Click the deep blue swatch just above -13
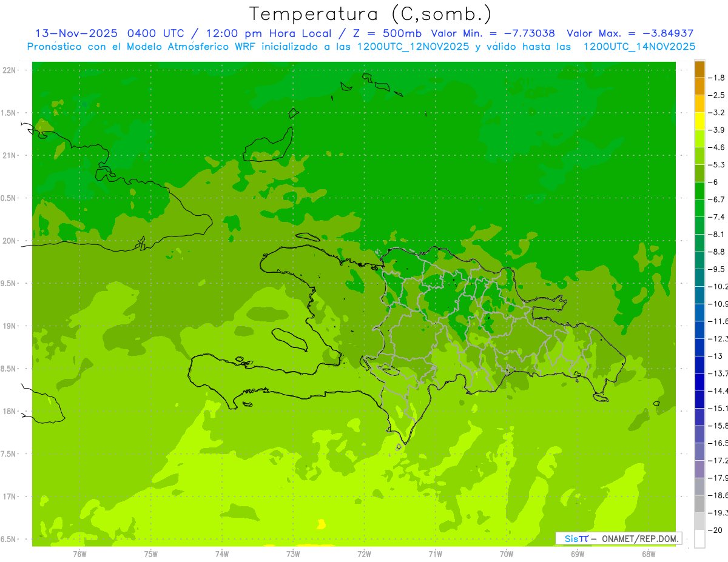This screenshot has width=728, height=562. point(699,347)
